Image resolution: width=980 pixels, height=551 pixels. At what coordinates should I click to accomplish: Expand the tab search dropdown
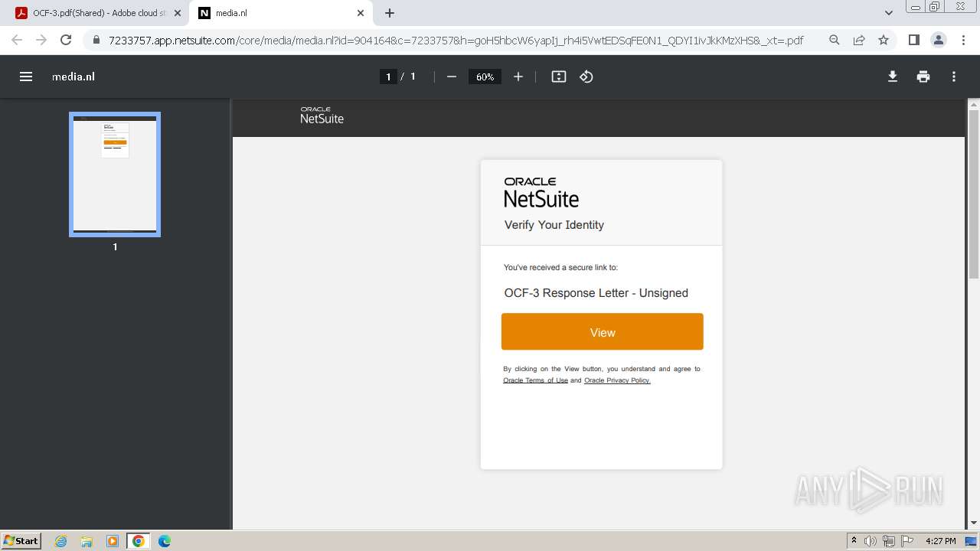[x=889, y=13]
